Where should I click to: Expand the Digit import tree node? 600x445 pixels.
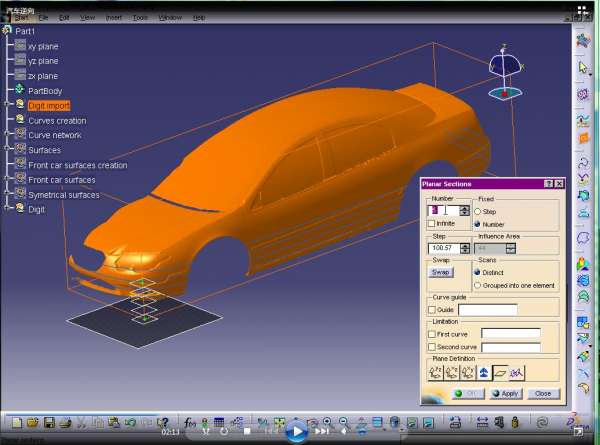[7, 104]
